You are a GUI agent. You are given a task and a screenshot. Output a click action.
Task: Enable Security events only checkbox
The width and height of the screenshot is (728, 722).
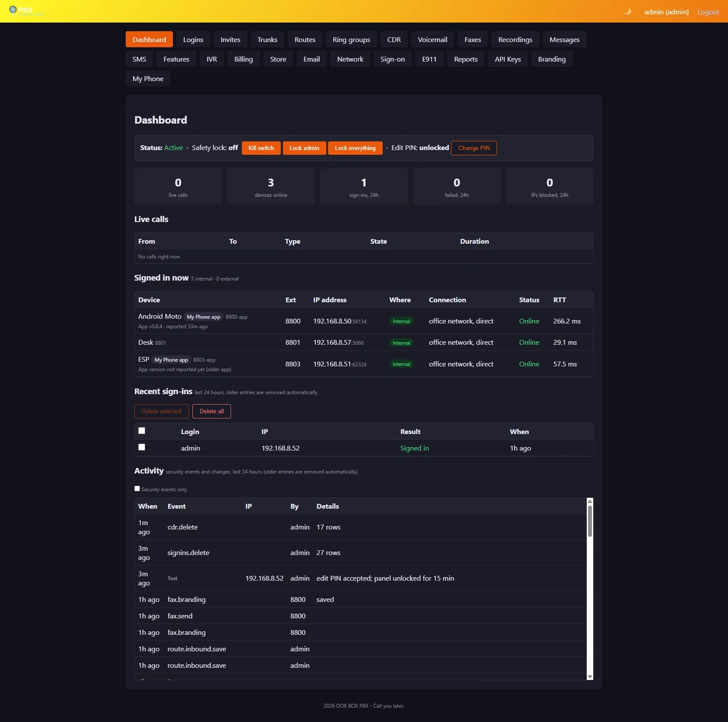point(137,488)
